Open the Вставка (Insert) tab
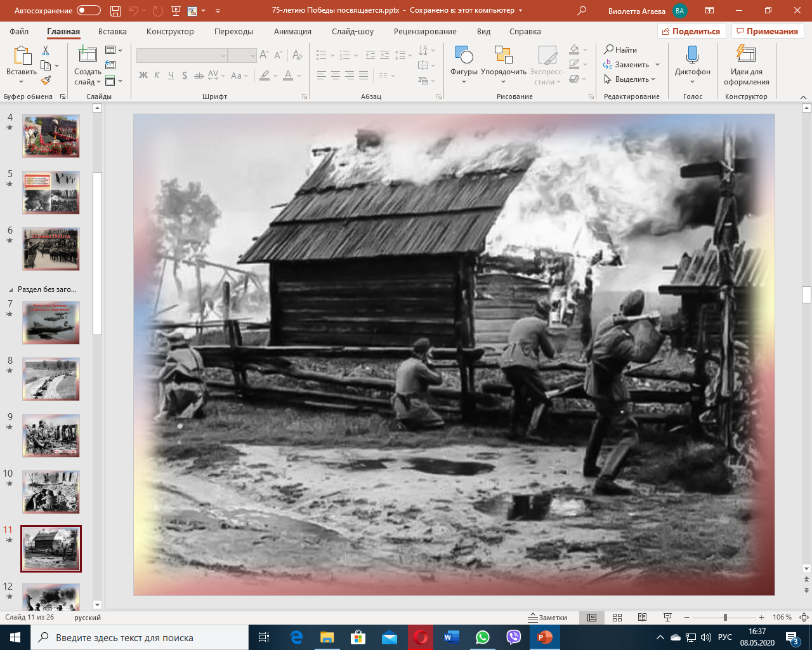812x650 pixels. tap(112, 32)
